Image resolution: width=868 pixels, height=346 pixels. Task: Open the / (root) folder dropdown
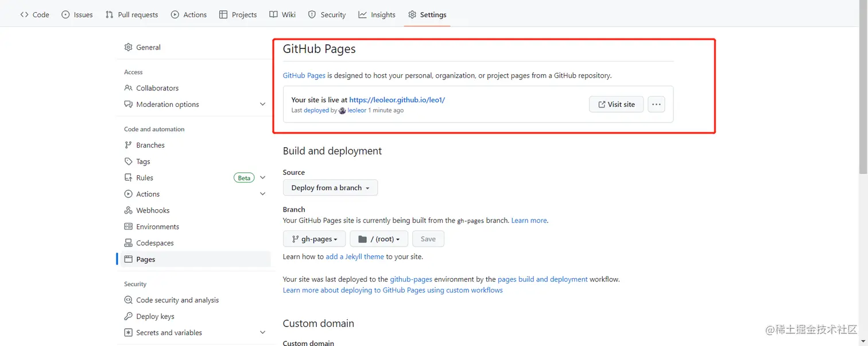click(379, 239)
